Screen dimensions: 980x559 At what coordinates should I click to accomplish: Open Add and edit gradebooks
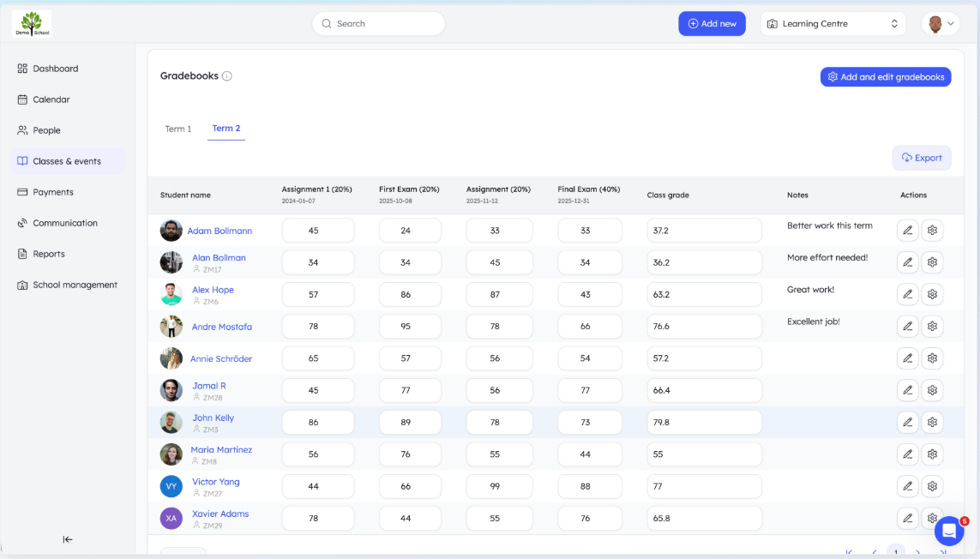[886, 76]
